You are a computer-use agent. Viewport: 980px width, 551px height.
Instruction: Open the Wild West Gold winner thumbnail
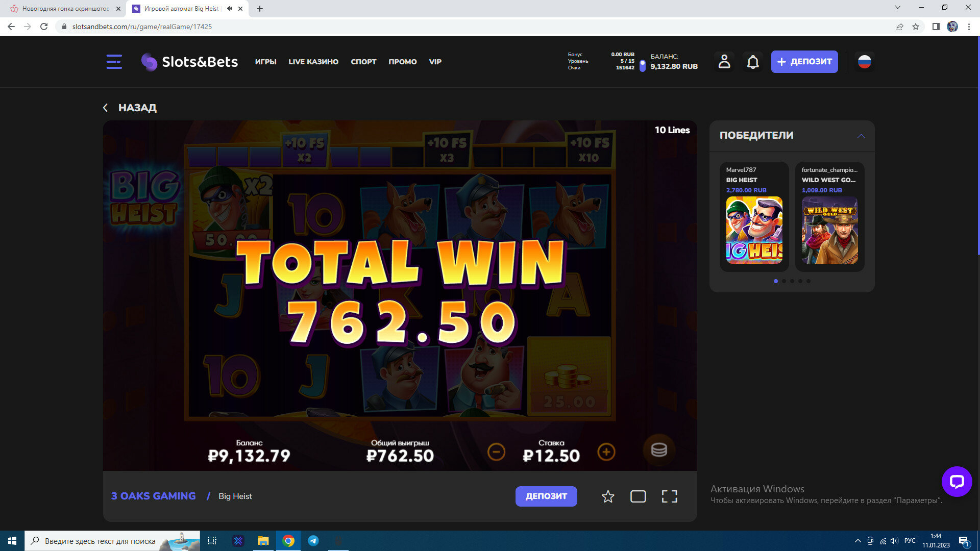(829, 231)
